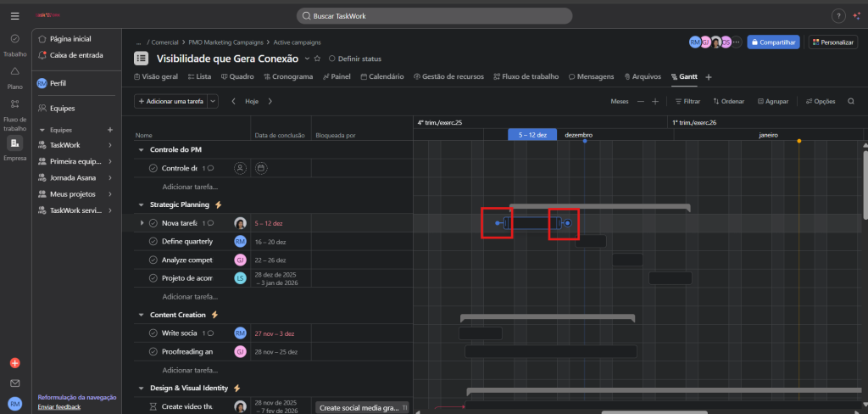Open the Adicionar uma tarefa dropdown arrow

[213, 101]
